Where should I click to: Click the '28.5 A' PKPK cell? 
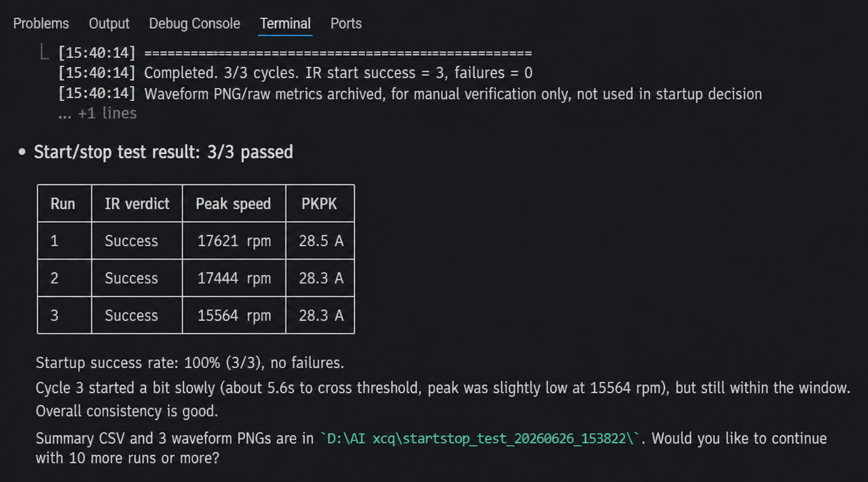point(320,241)
